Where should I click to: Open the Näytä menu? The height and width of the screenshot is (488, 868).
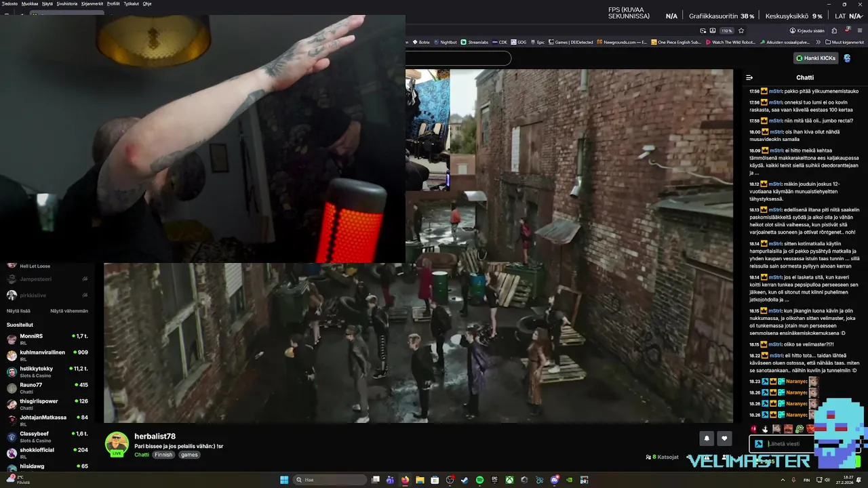(x=47, y=3)
